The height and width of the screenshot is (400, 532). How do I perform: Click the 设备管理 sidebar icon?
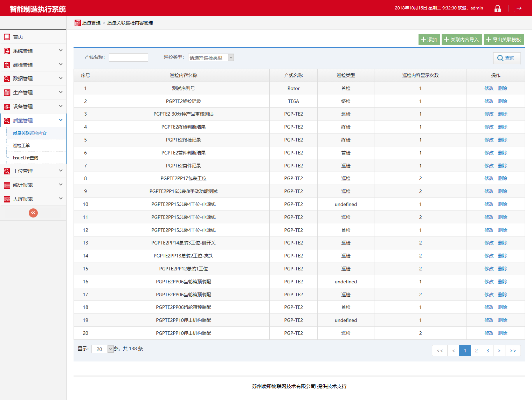pyautogui.click(x=7, y=106)
